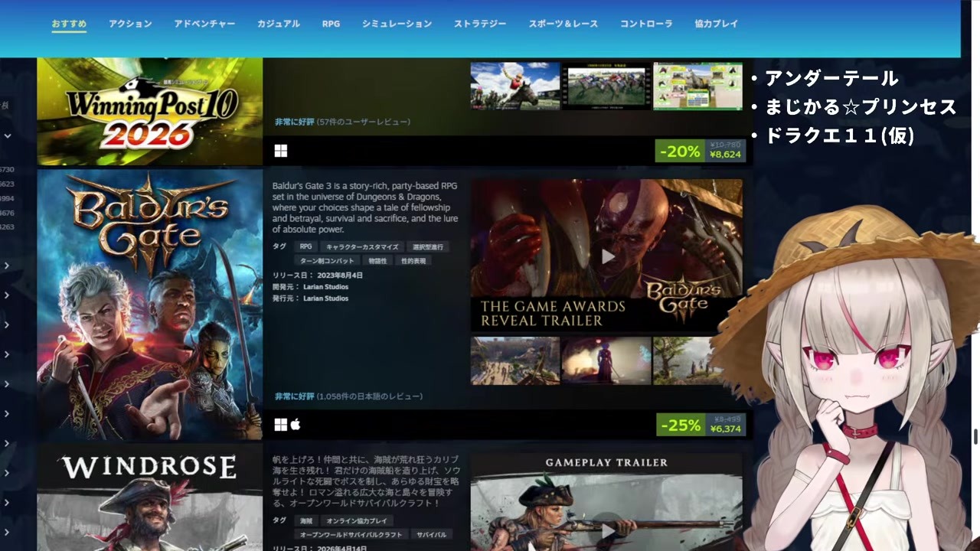Image resolution: width=980 pixels, height=551 pixels.
Task: View Winning Post horse race screenshot thumbnail
Action: click(x=606, y=86)
